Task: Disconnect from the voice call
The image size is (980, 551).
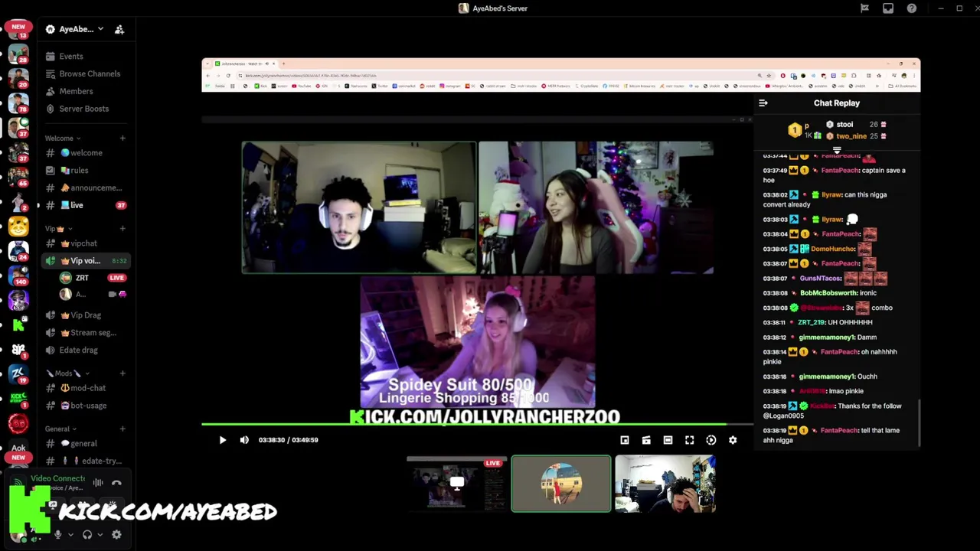Action: (x=116, y=482)
